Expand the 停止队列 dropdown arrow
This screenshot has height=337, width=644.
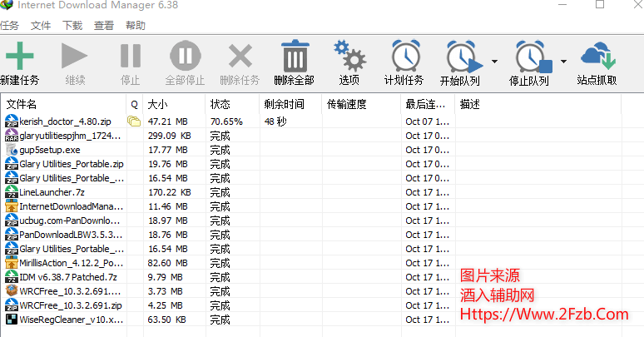coord(563,62)
